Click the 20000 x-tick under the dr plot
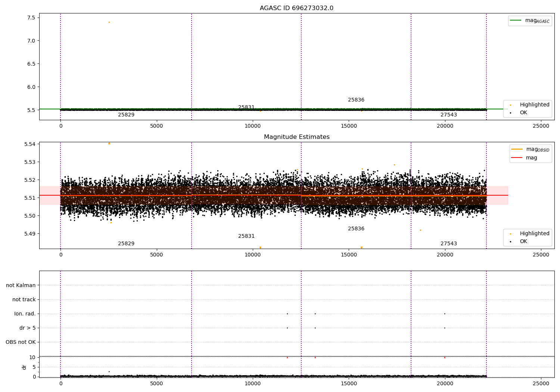560x392 pixels. point(445,383)
